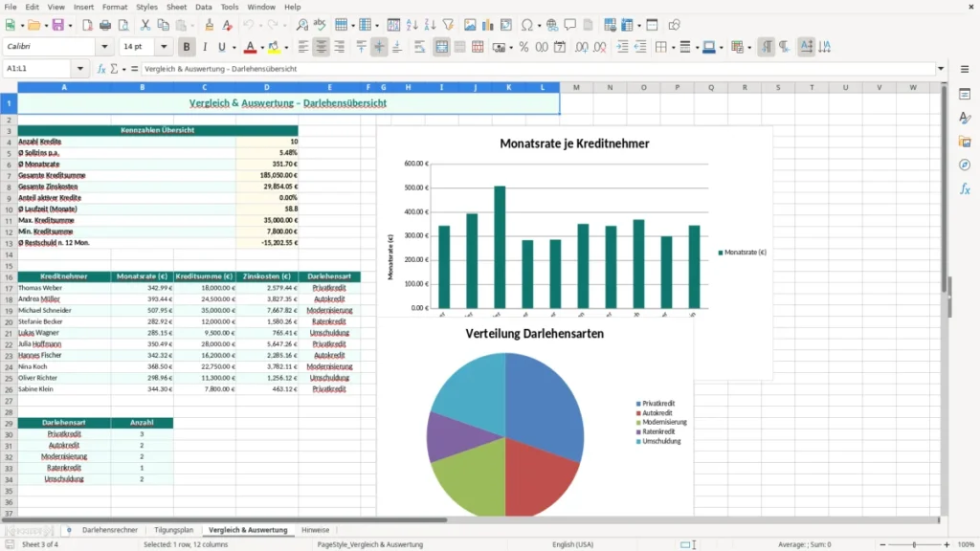980x551 pixels.
Task: Open background color dropdown arrow
Action: point(286,48)
